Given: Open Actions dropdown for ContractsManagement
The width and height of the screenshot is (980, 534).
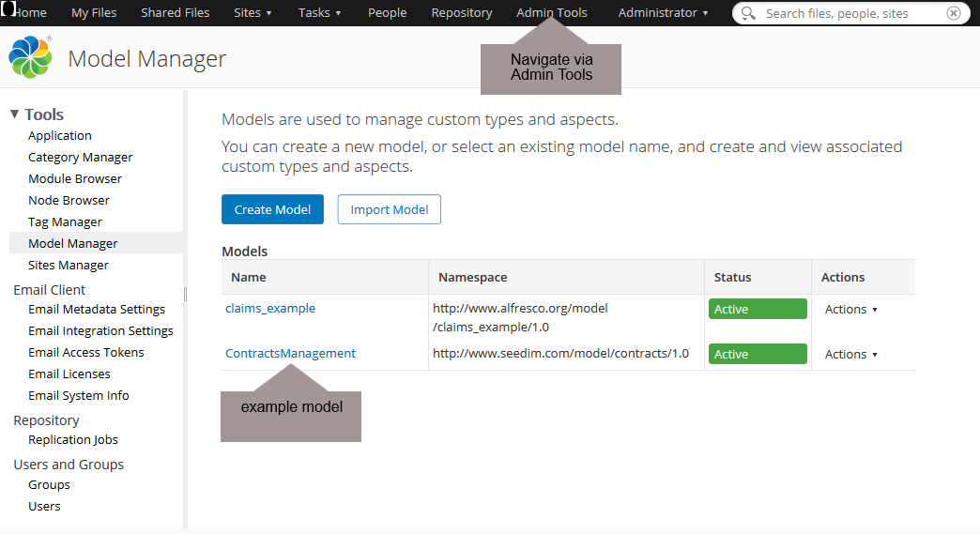Looking at the screenshot, I should click(x=850, y=354).
